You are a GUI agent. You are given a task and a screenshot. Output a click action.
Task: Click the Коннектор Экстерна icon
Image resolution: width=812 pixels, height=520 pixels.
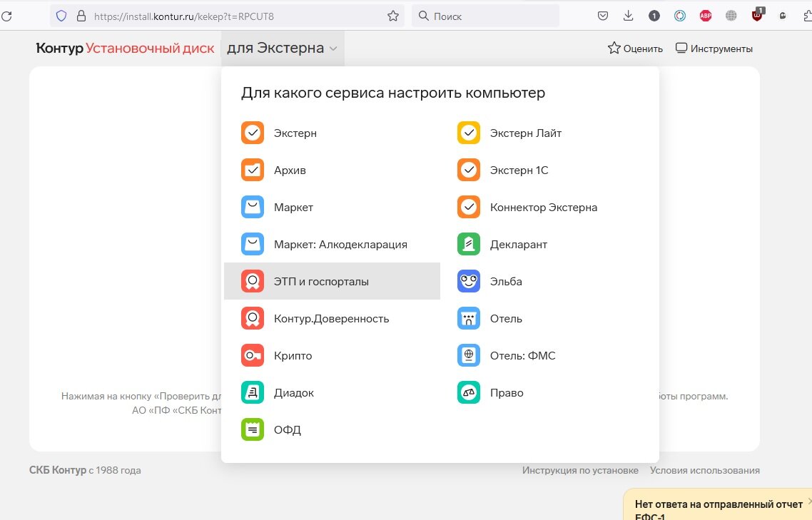point(469,207)
